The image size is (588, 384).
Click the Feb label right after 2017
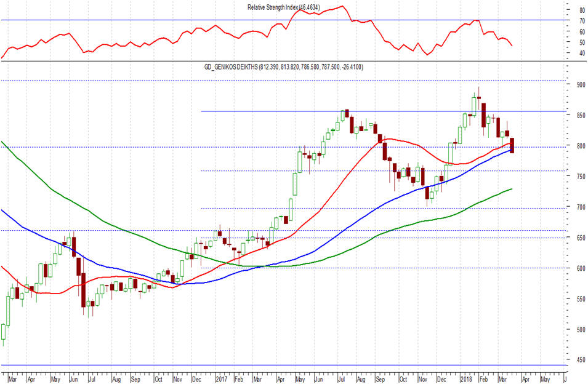point(238,379)
